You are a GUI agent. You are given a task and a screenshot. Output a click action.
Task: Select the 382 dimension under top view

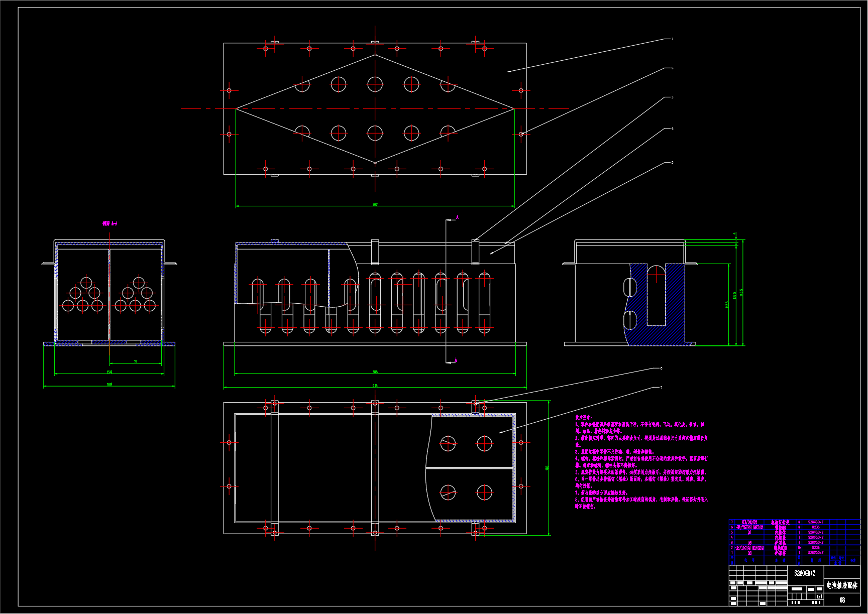tap(375, 204)
